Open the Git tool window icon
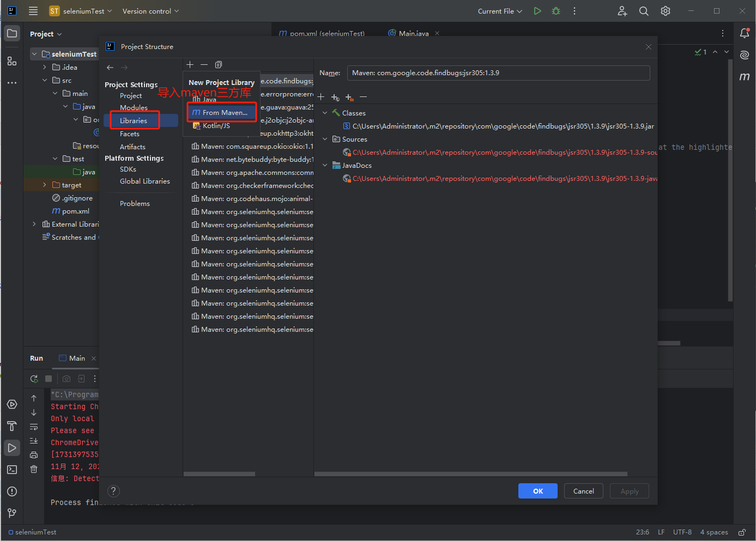The image size is (756, 541). [x=12, y=513]
